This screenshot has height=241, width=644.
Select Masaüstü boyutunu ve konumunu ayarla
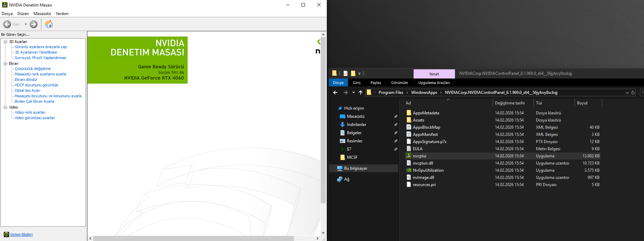coord(48,96)
